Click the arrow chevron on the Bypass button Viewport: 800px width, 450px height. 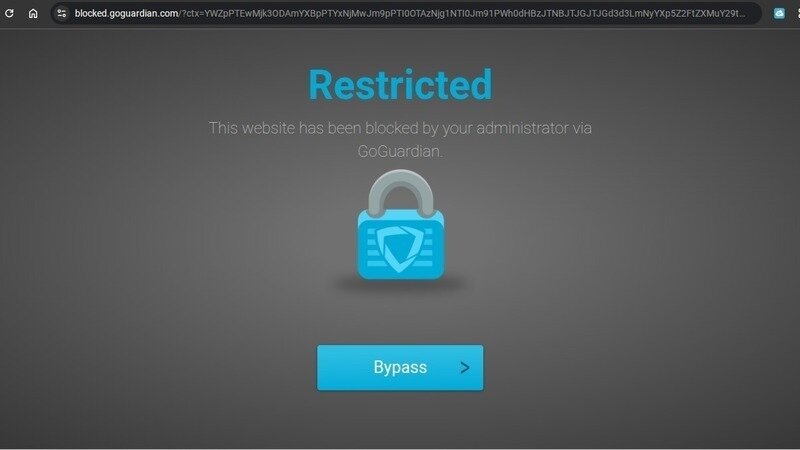[x=465, y=367]
